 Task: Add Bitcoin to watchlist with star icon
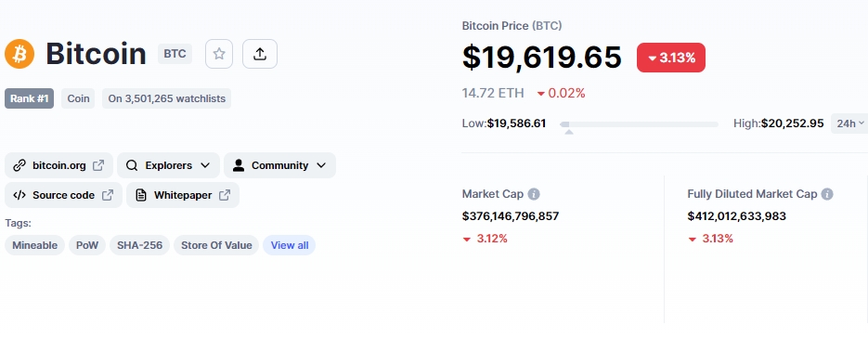click(219, 54)
